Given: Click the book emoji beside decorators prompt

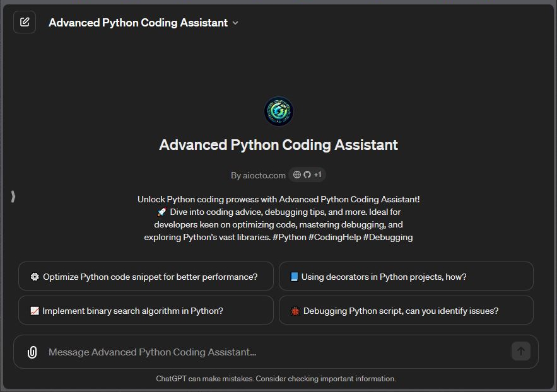Looking at the screenshot, I should click(294, 275).
